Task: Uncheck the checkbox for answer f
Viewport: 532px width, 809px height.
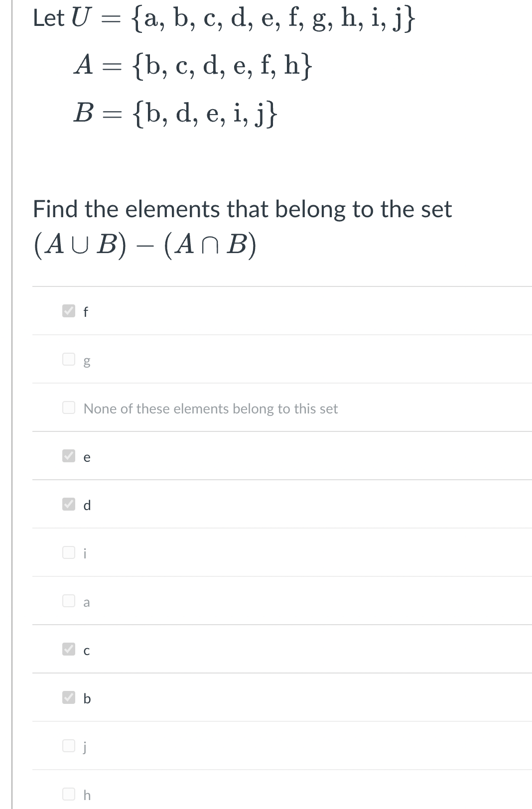Action: [x=69, y=311]
